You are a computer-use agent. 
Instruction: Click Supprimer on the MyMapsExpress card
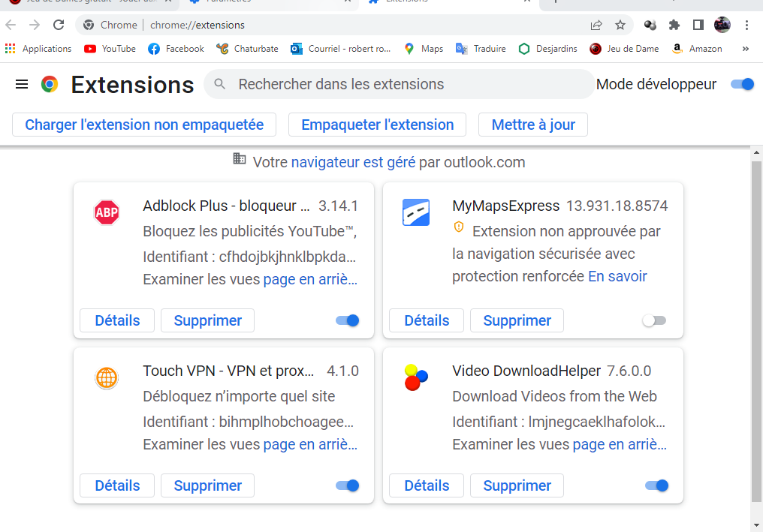coord(517,320)
